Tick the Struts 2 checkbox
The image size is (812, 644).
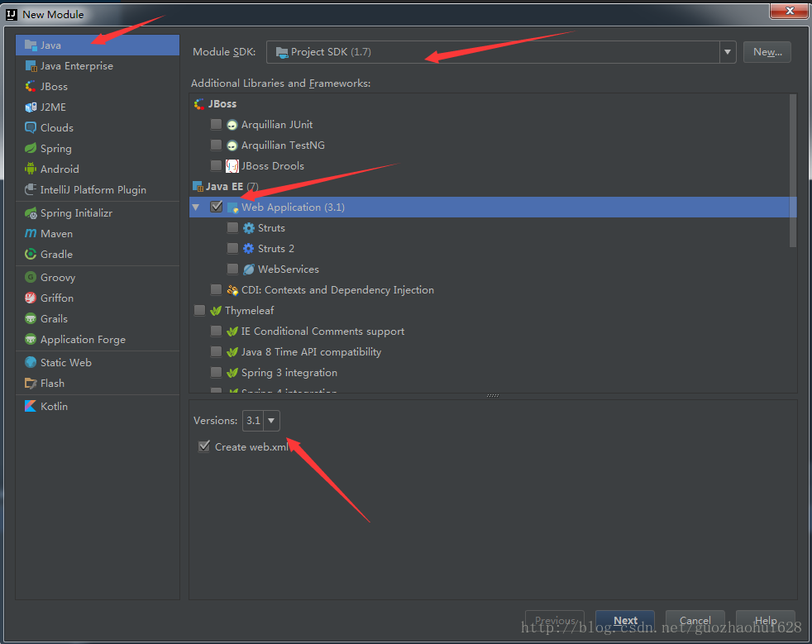[x=232, y=249]
